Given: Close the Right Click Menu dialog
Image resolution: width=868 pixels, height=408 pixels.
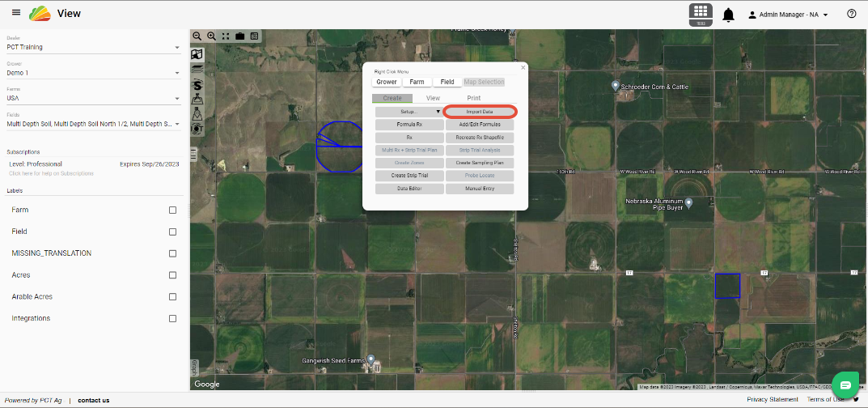Looking at the screenshot, I should click(523, 67).
